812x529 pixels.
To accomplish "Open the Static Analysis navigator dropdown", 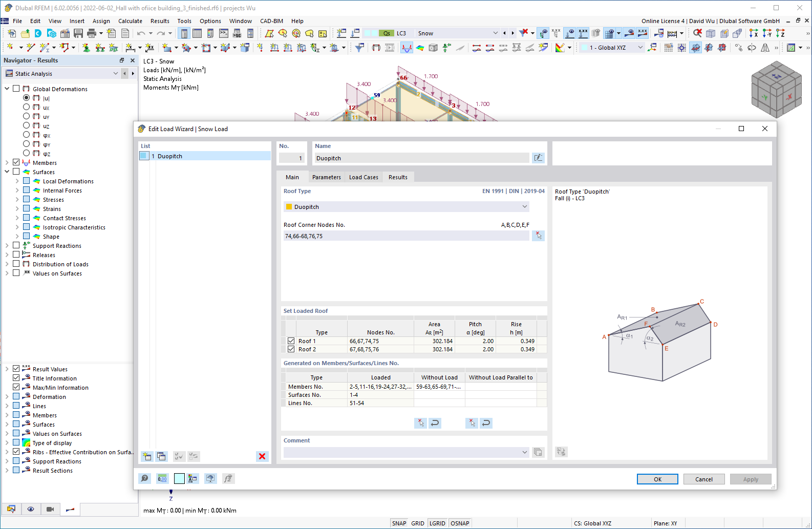I will point(115,74).
